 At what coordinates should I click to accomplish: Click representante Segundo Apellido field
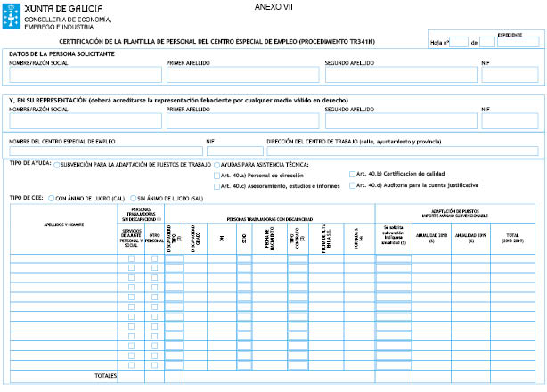[x=400, y=121]
